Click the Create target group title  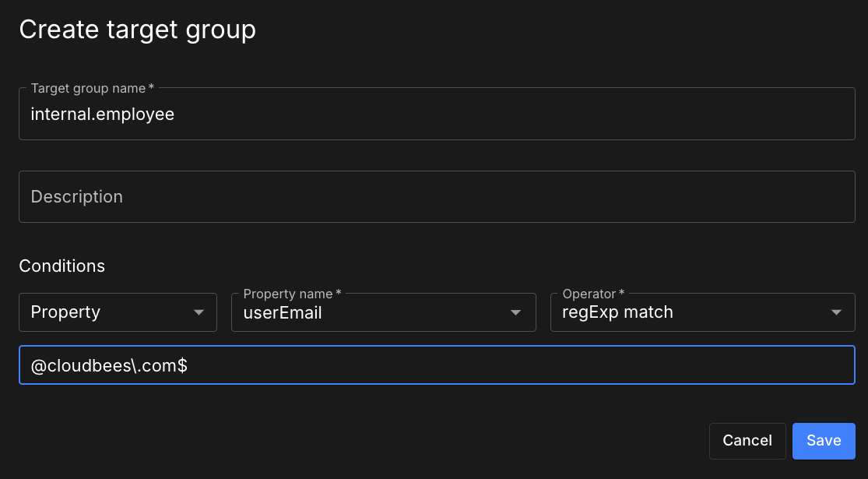click(137, 30)
